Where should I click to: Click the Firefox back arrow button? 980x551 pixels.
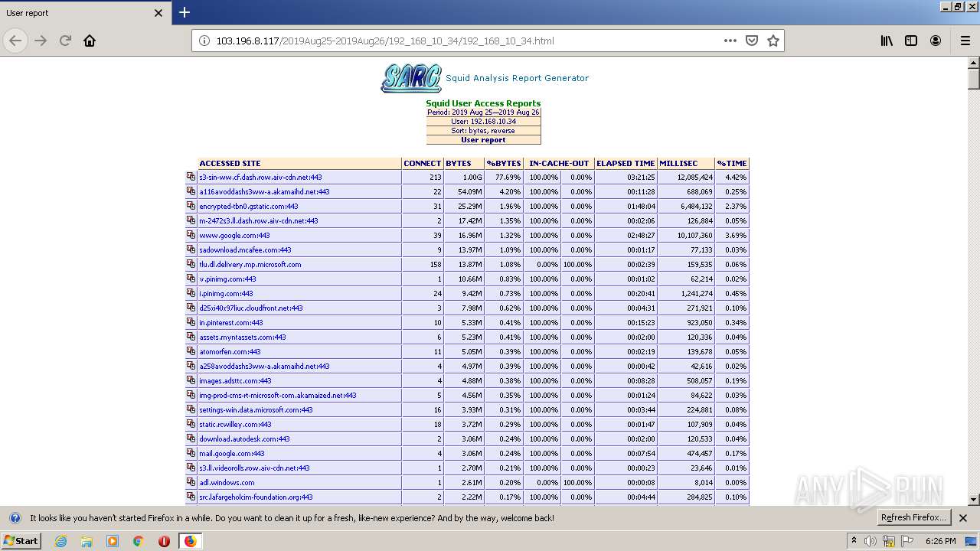[15, 41]
